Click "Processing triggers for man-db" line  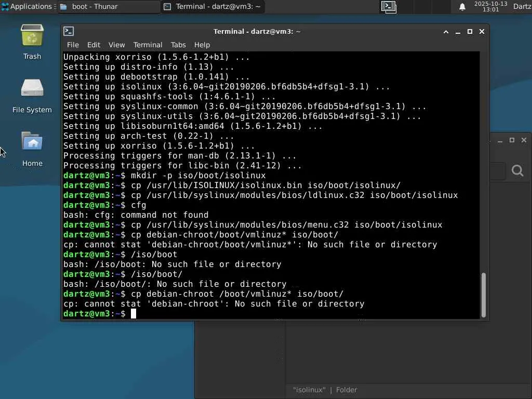tap(179, 156)
